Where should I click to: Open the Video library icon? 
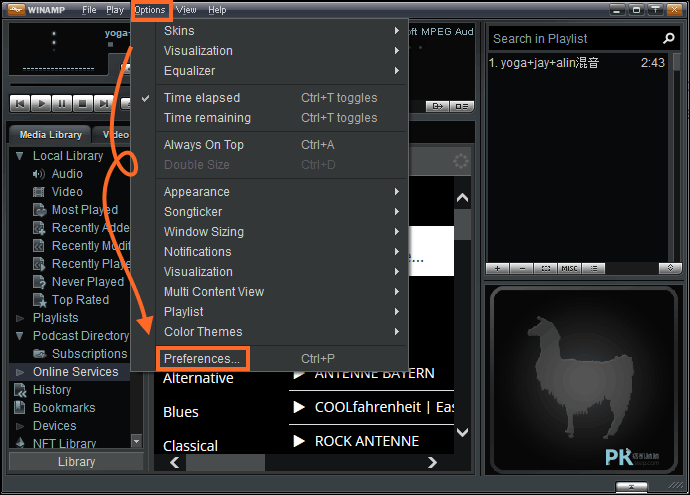(x=39, y=192)
